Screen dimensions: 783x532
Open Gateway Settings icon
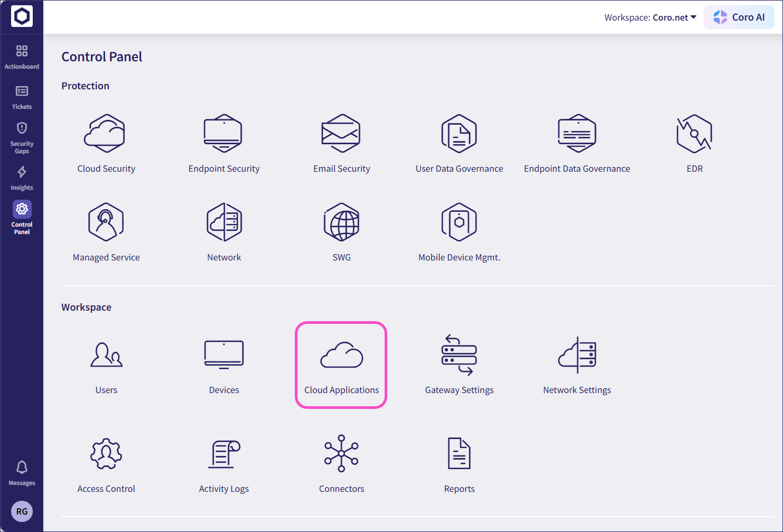click(x=459, y=355)
